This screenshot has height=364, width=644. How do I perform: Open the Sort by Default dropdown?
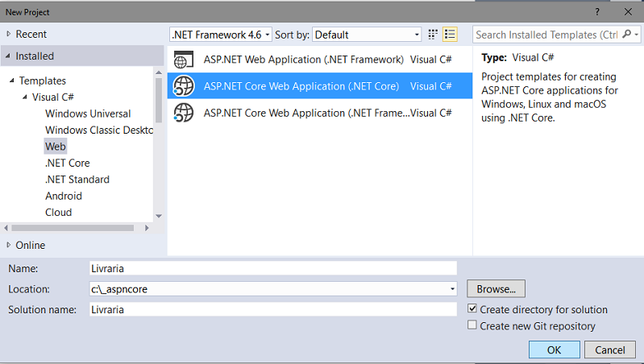coord(367,35)
